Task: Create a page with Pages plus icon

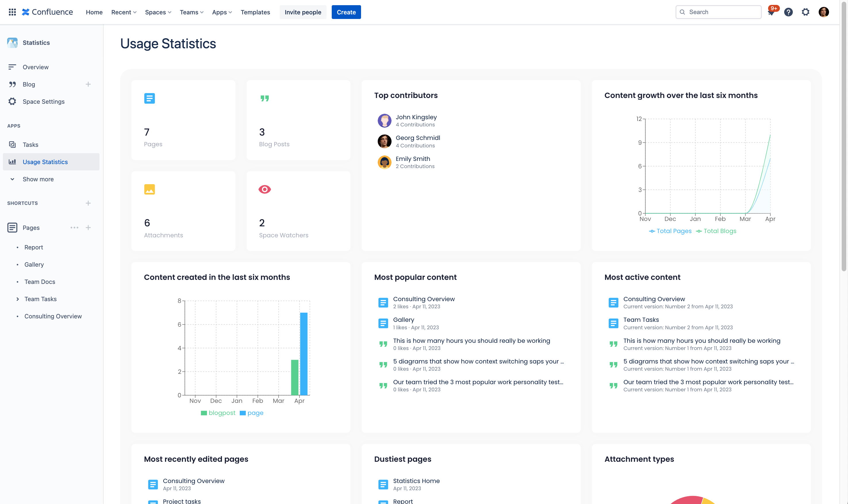Action: click(88, 228)
